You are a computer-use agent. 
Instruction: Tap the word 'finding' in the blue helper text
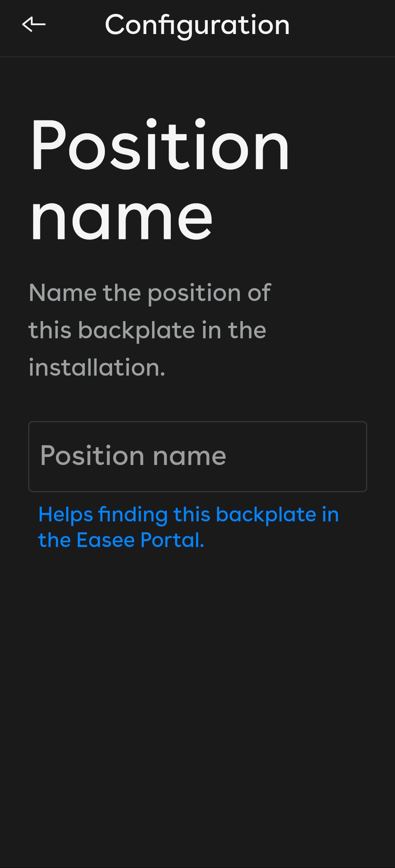click(x=133, y=515)
